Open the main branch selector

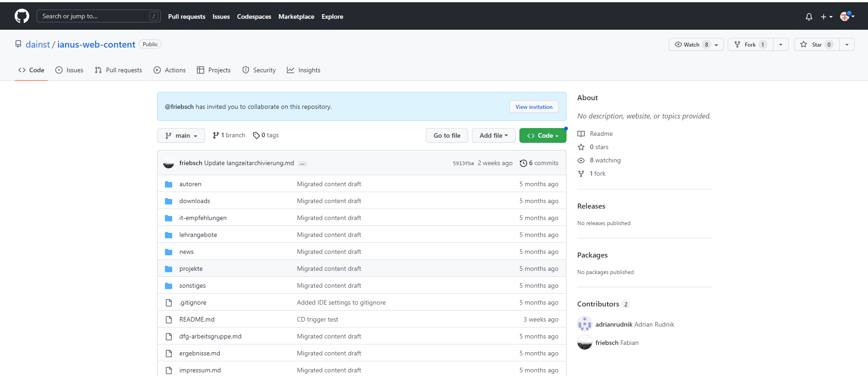[181, 135]
